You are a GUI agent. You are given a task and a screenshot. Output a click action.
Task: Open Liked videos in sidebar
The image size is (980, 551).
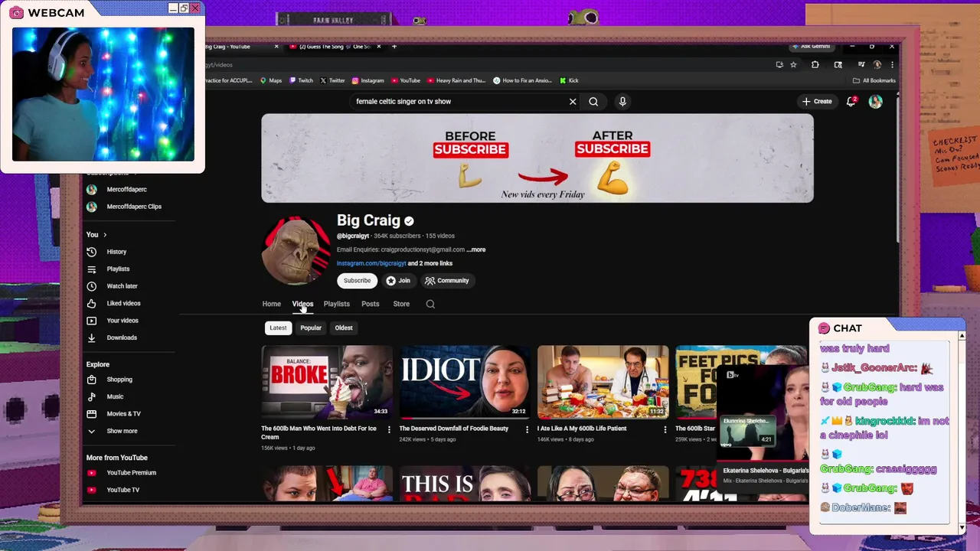tap(123, 303)
